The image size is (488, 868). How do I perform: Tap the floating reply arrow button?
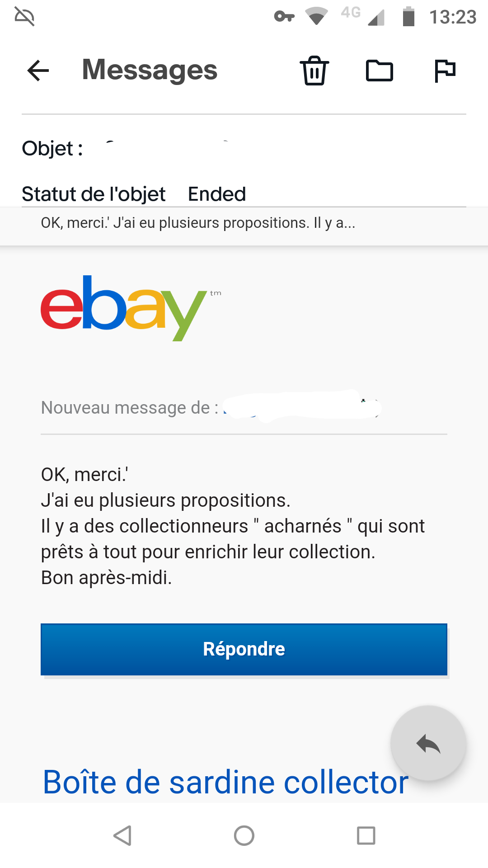pyautogui.click(x=428, y=743)
